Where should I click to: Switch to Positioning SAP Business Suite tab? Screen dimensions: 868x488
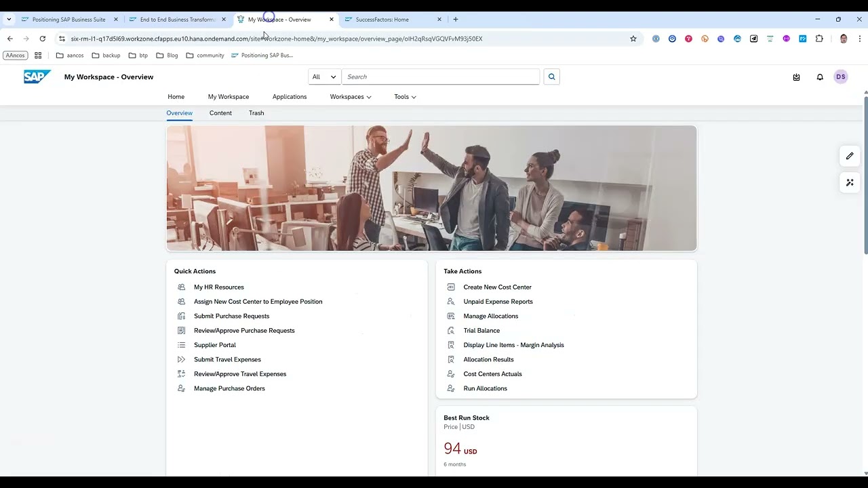[x=69, y=20]
